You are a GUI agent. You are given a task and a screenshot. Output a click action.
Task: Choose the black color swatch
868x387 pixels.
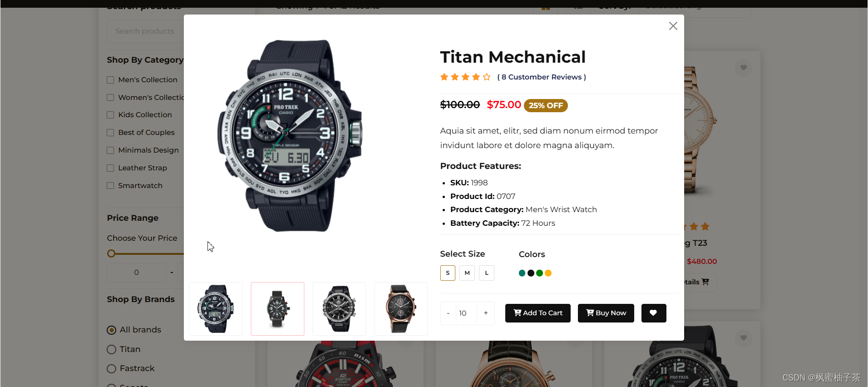click(531, 273)
